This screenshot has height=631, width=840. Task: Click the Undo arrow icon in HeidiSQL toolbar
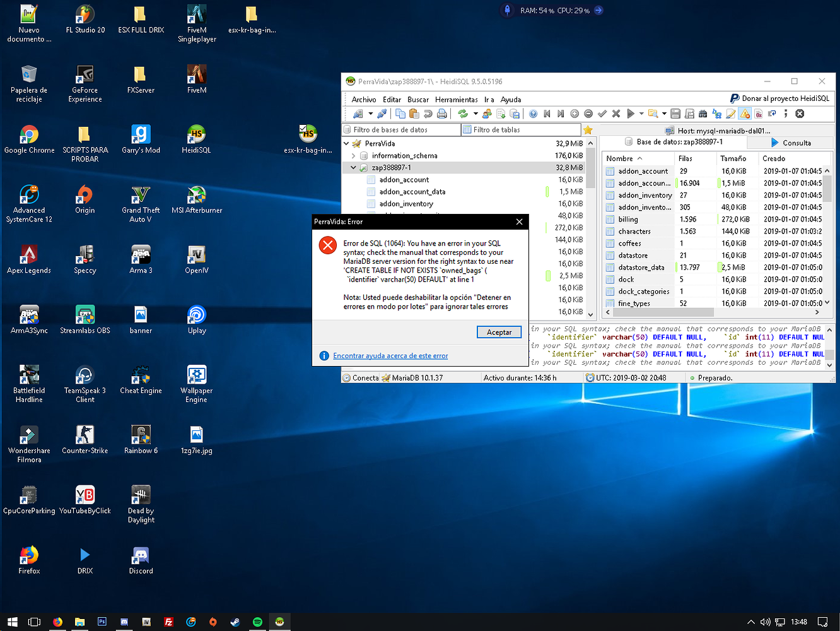click(x=428, y=114)
